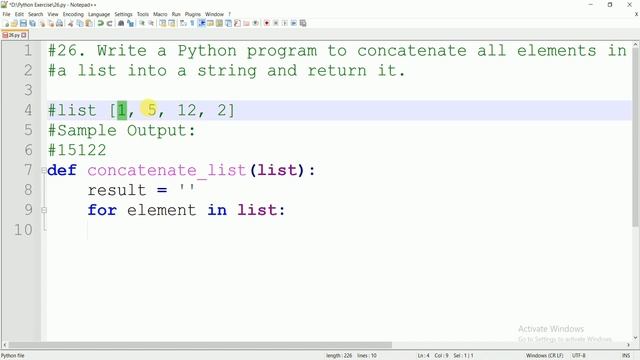Viewport: 640px width, 360px height.
Task: Click the Save Recorded Macro icon
Action: [x=303, y=23]
